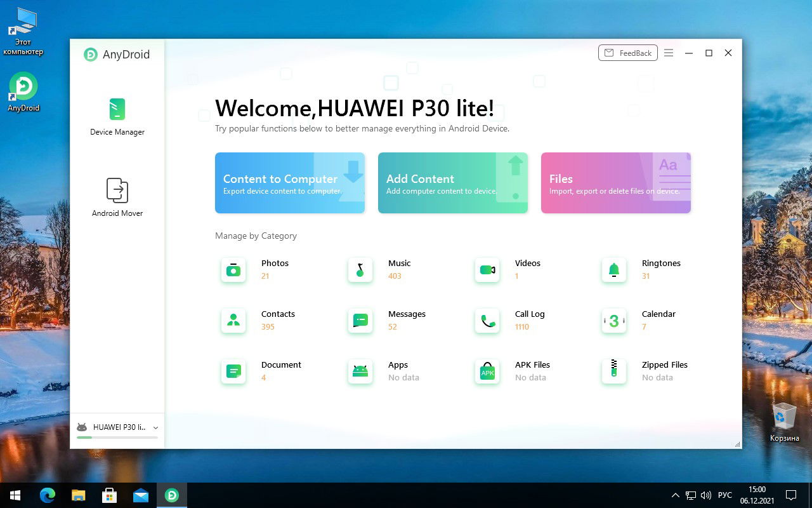Click the Zipped Files icon

click(x=614, y=371)
